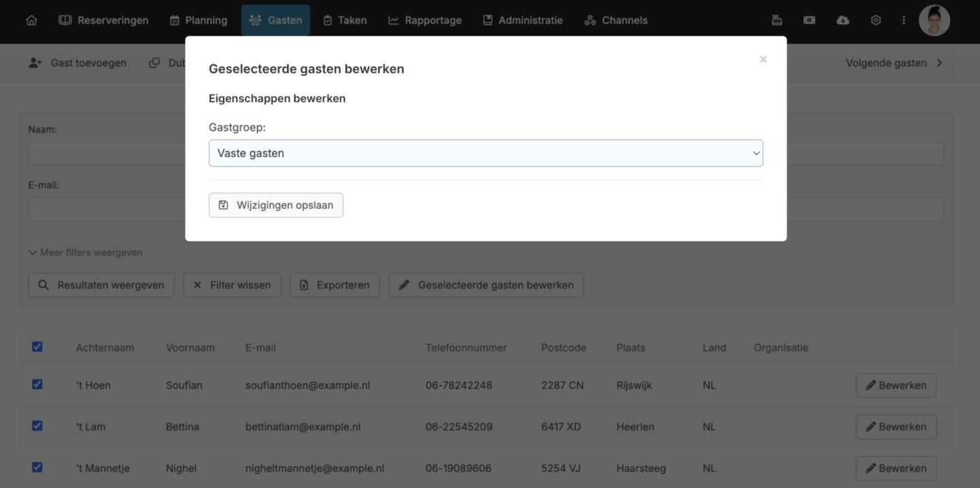Image resolution: width=980 pixels, height=488 pixels.
Task: Click the Gast toevoegen add-person icon
Action: point(35,63)
